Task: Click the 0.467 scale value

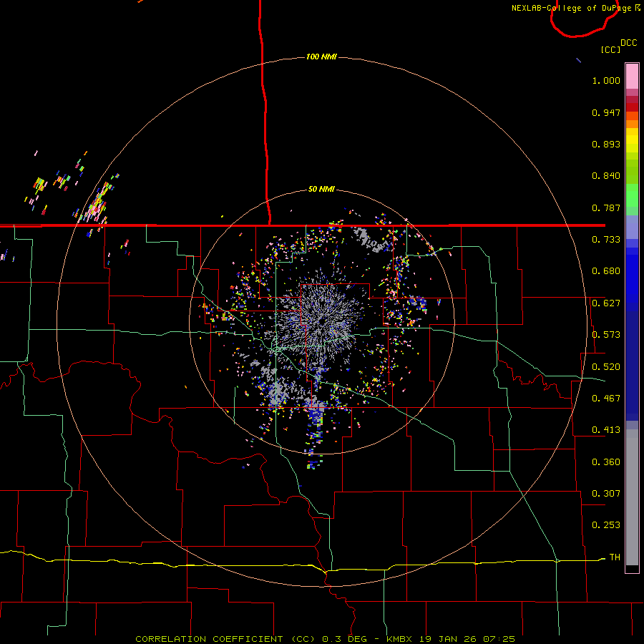Action: [606, 399]
